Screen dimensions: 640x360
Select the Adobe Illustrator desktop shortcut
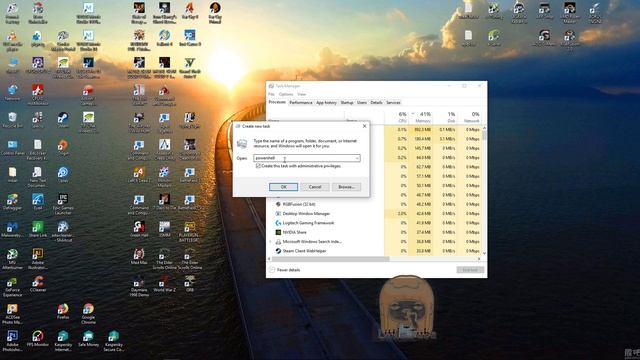(38, 259)
